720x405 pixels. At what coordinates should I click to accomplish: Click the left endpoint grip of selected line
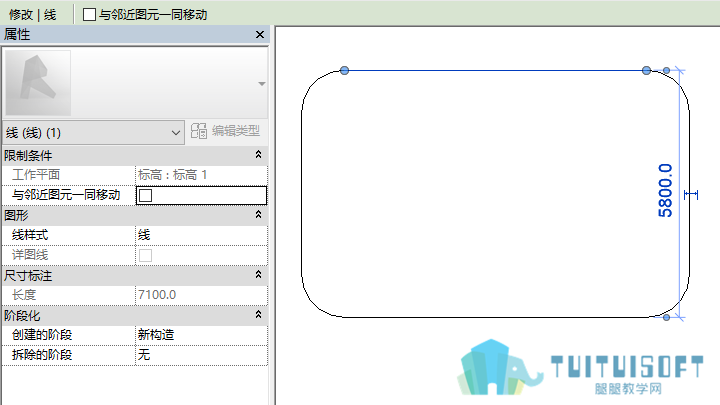344,70
